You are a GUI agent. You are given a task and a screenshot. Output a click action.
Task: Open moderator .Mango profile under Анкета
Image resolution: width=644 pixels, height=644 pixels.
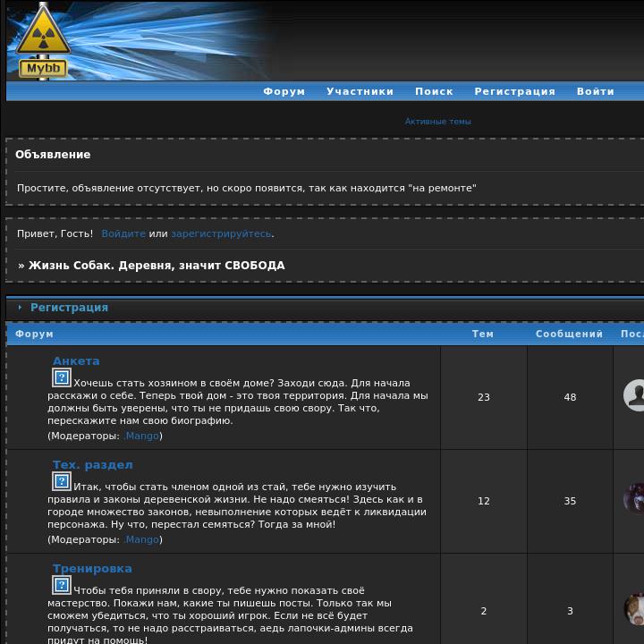(141, 436)
